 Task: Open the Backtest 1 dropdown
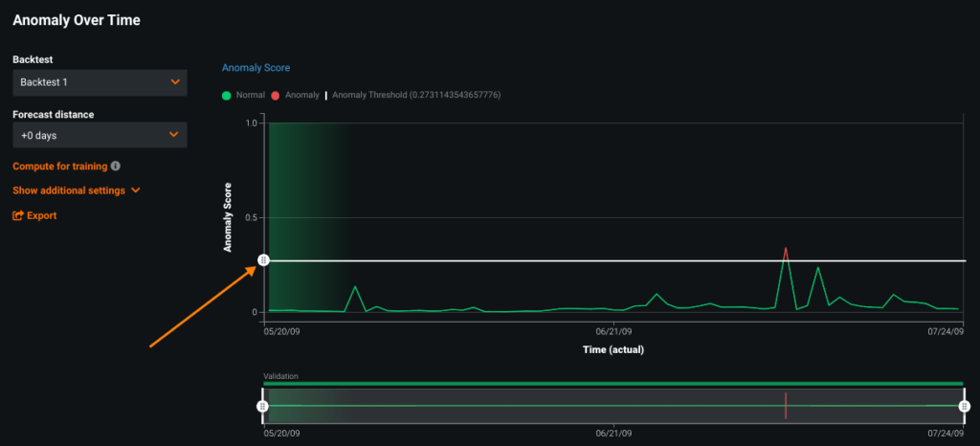[x=100, y=82]
